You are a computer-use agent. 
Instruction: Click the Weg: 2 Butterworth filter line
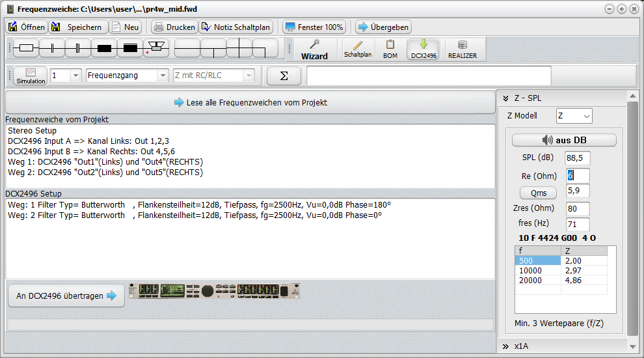[195, 215]
